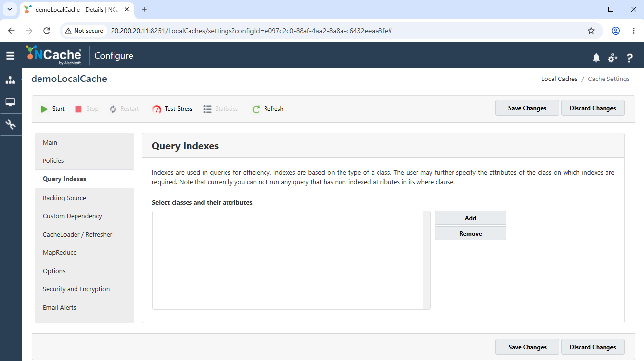This screenshot has width=644, height=361.
Task: Open the Email Alerts tab
Action: coord(84,308)
